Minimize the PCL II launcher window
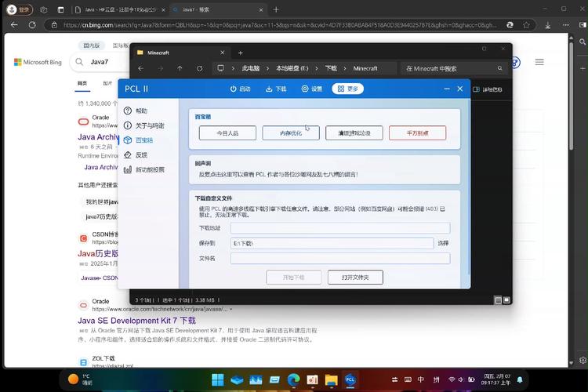This screenshot has height=392, width=588. coord(447,89)
